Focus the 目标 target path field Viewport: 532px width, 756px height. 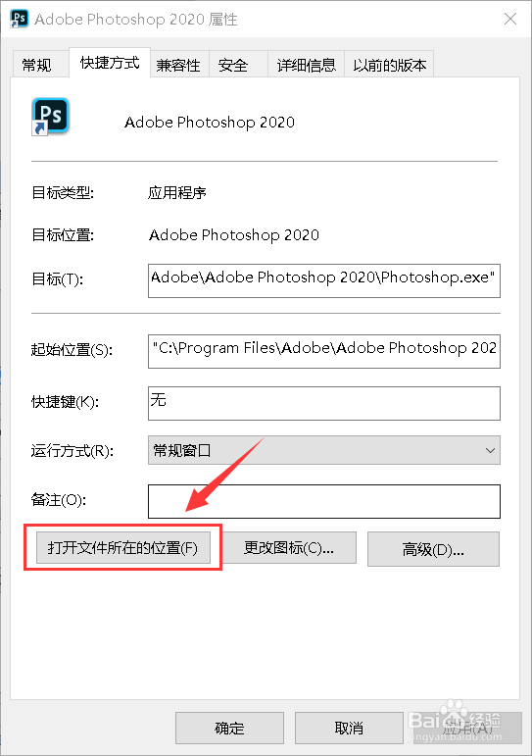[x=324, y=280]
